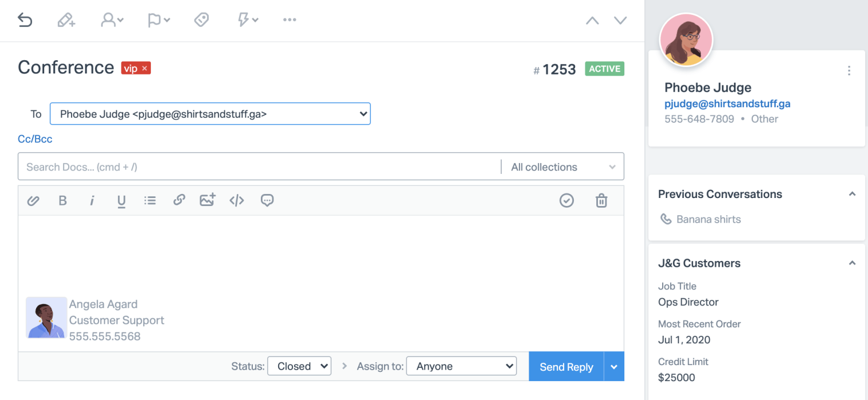Toggle bold formatting in the editor

point(62,200)
